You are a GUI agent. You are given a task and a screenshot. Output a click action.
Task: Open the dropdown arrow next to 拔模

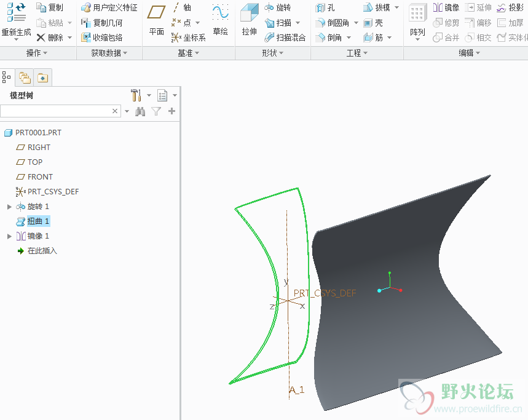(x=396, y=7)
